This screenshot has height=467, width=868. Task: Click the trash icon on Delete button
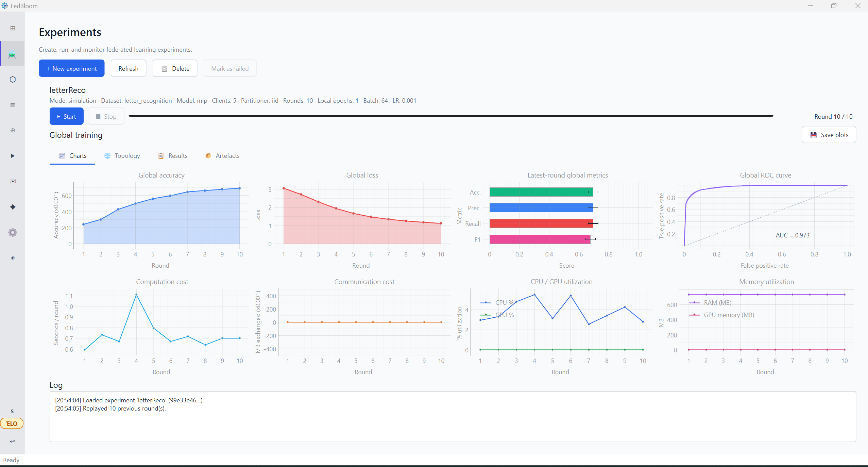click(x=164, y=69)
